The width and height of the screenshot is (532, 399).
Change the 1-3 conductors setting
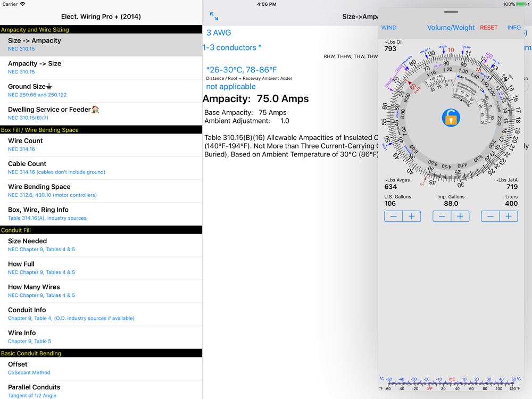[x=232, y=47]
